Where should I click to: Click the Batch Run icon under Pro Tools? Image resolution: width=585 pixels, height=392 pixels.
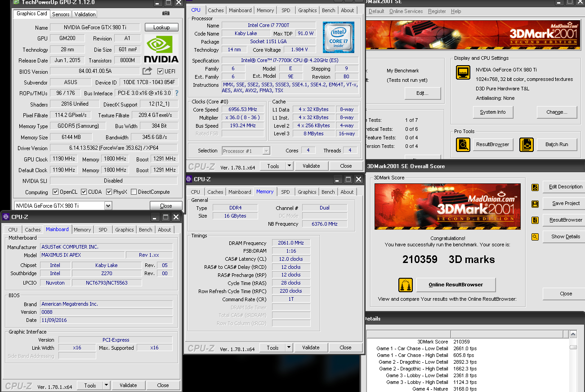[527, 144]
